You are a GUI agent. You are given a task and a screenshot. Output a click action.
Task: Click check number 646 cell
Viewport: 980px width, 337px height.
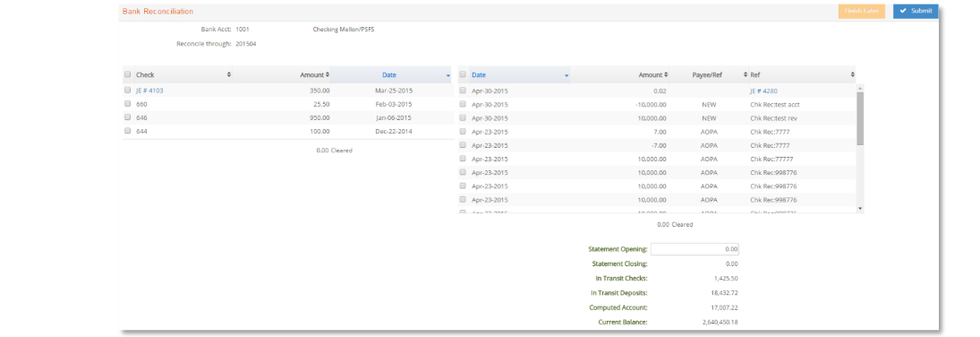coord(141,117)
